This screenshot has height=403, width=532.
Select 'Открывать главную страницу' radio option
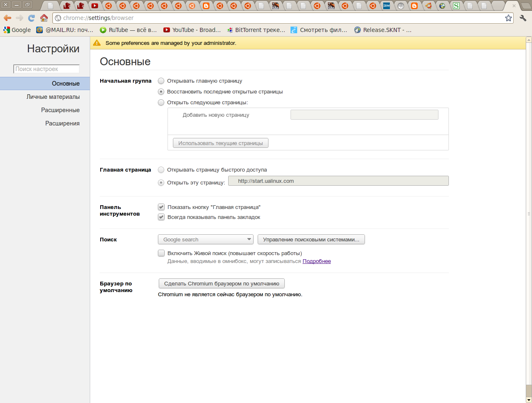click(161, 81)
